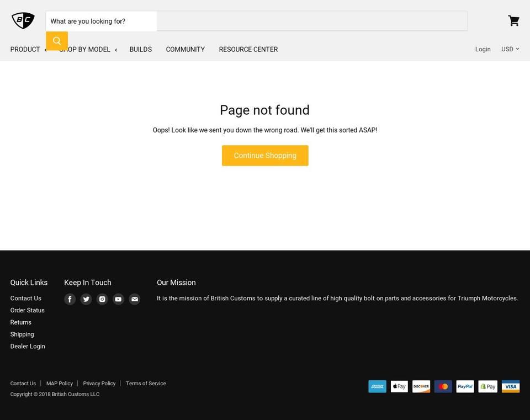This screenshot has height=420, width=530.
Task: Open the Order Status link
Action: click(x=28, y=310)
